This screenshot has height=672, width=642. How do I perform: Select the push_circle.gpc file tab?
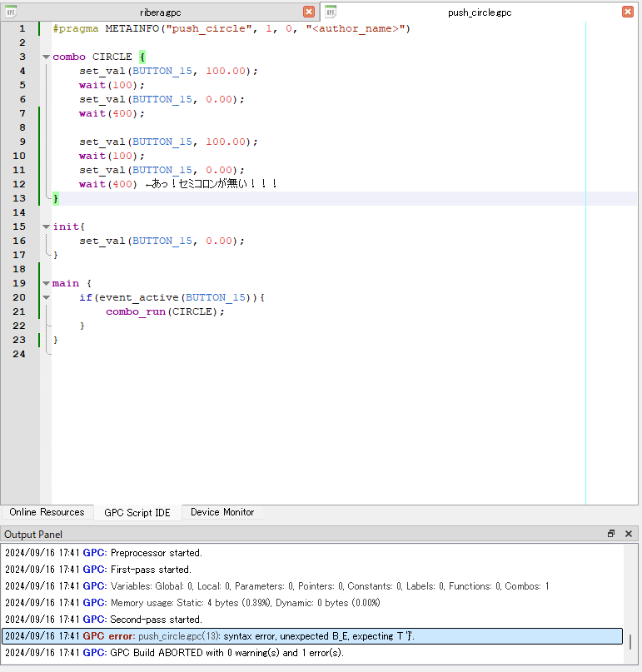[x=480, y=12]
